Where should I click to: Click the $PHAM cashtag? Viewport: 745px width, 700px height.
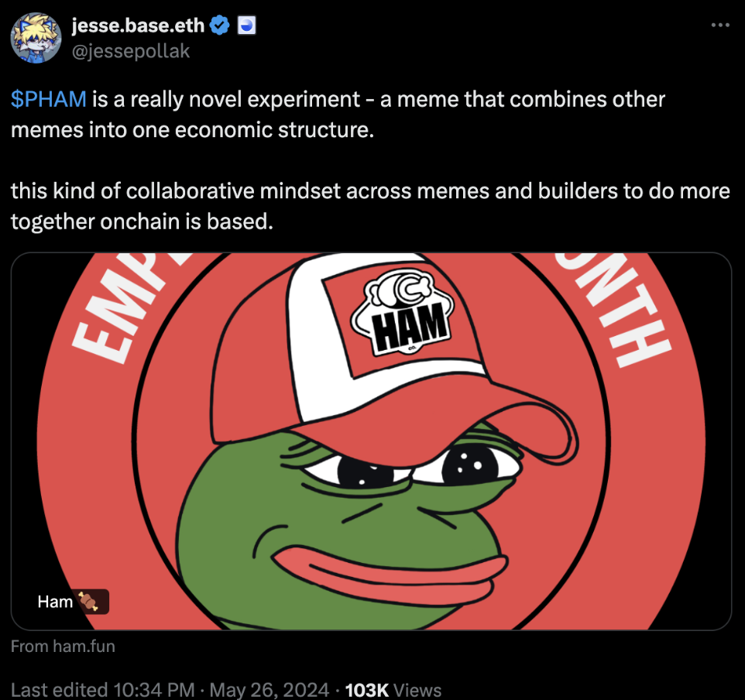[x=49, y=99]
